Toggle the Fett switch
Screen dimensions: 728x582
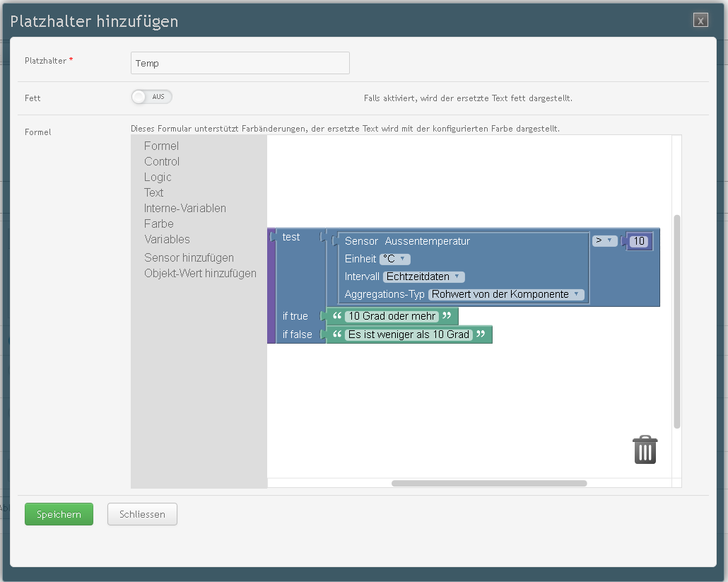click(152, 97)
